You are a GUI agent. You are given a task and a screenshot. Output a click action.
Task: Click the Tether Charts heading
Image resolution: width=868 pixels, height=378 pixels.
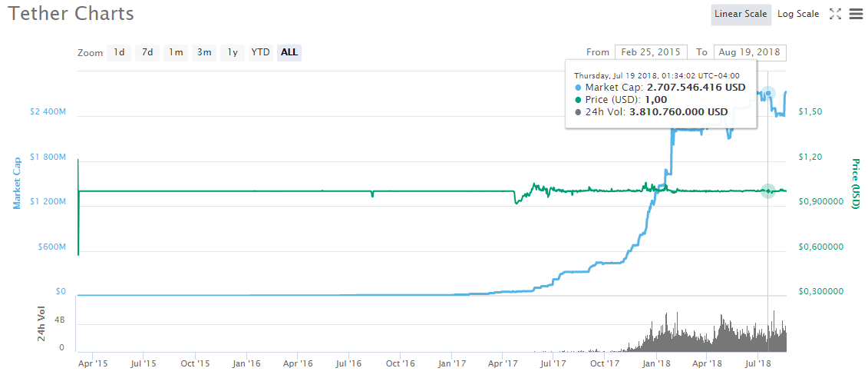[x=71, y=14]
